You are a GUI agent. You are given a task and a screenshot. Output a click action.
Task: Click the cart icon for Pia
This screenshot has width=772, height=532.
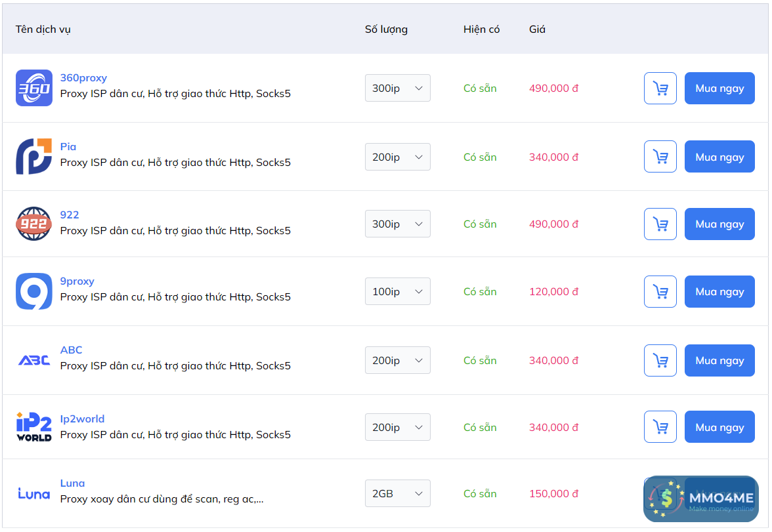pyautogui.click(x=660, y=157)
